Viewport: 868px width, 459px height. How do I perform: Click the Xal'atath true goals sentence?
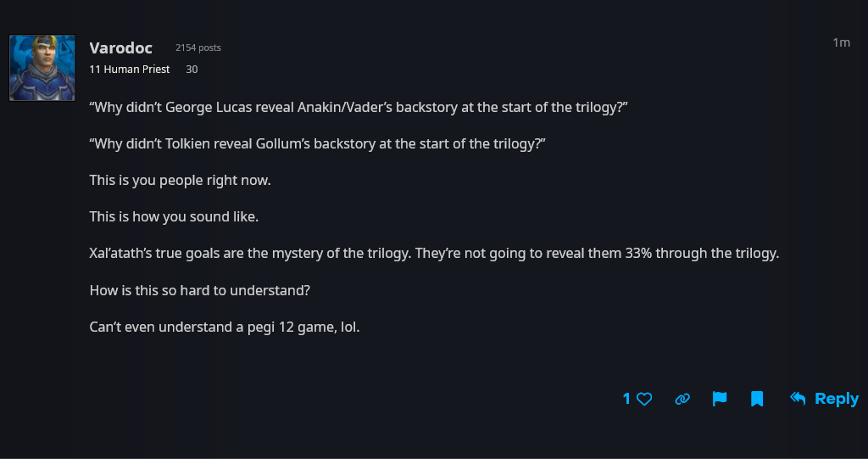click(435, 254)
